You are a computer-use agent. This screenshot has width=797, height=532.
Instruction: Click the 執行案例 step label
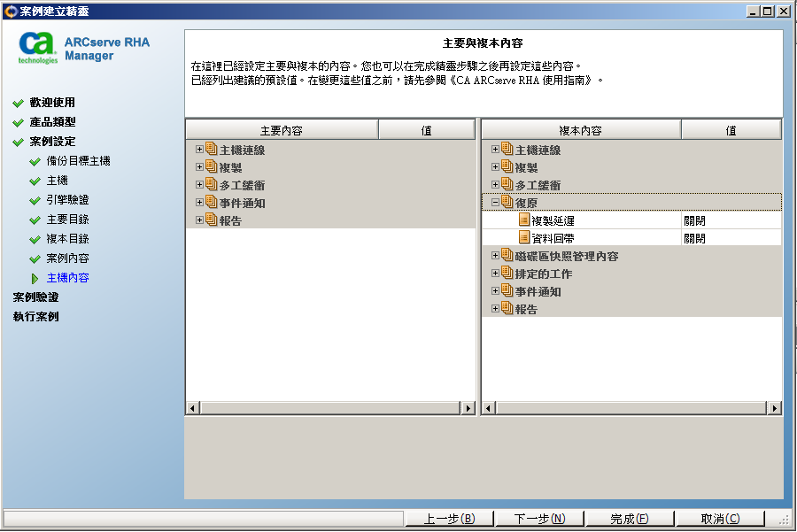click(x=35, y=316)
